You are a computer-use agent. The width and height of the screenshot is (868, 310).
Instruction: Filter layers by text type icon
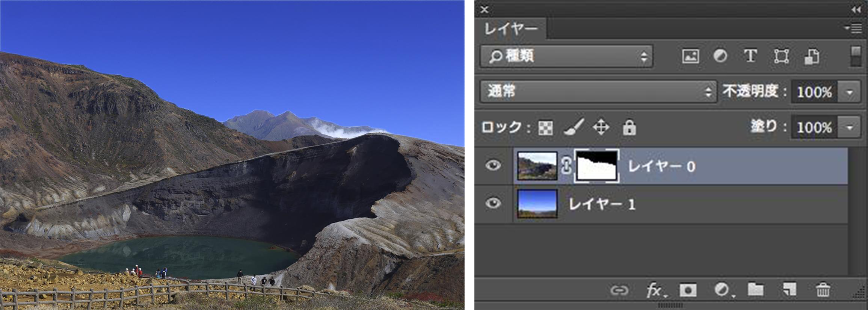click(750, 56)
